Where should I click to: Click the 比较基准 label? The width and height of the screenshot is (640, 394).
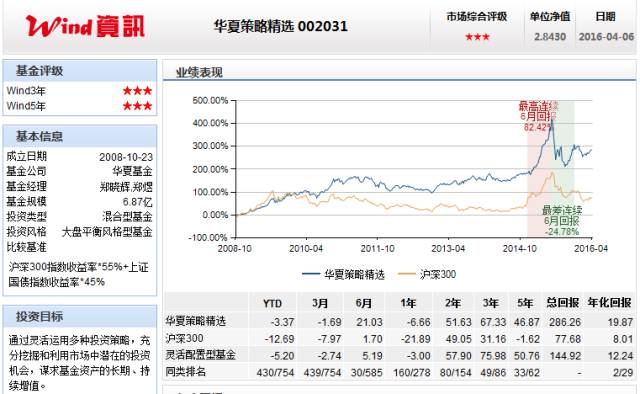27,247
